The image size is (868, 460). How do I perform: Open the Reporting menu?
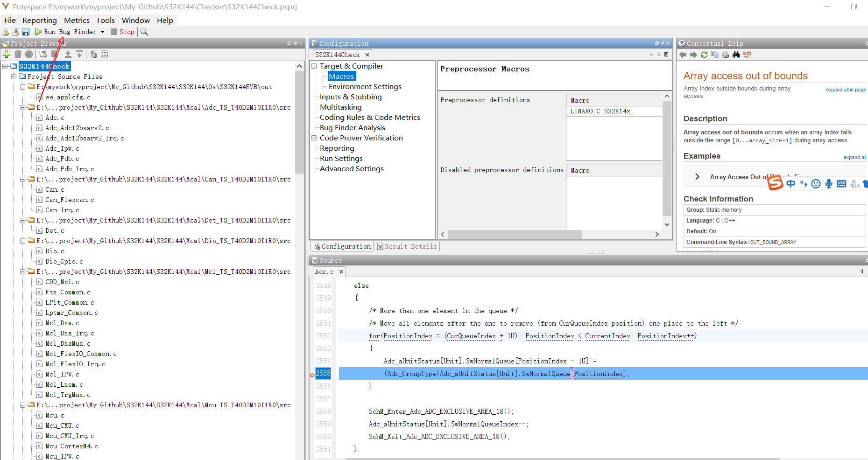coord(40,20)
